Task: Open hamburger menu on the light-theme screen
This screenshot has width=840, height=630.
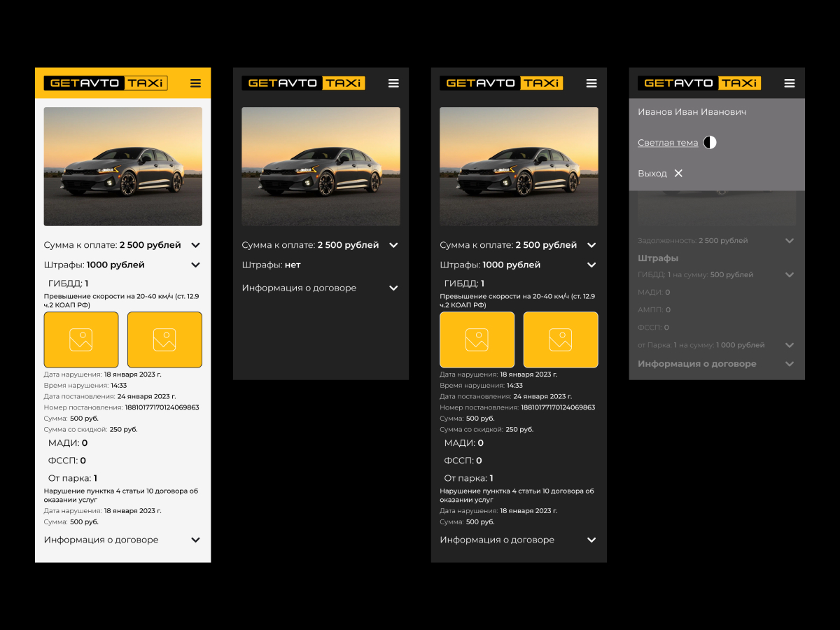Action: coord(195,83)
